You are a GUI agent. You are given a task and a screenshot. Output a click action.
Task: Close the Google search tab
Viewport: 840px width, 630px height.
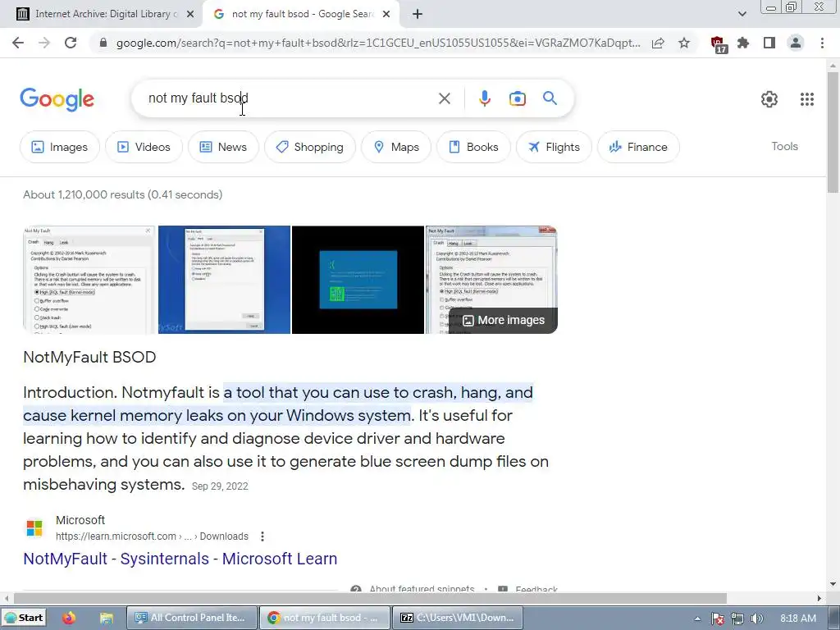click(x=386, y=15)
